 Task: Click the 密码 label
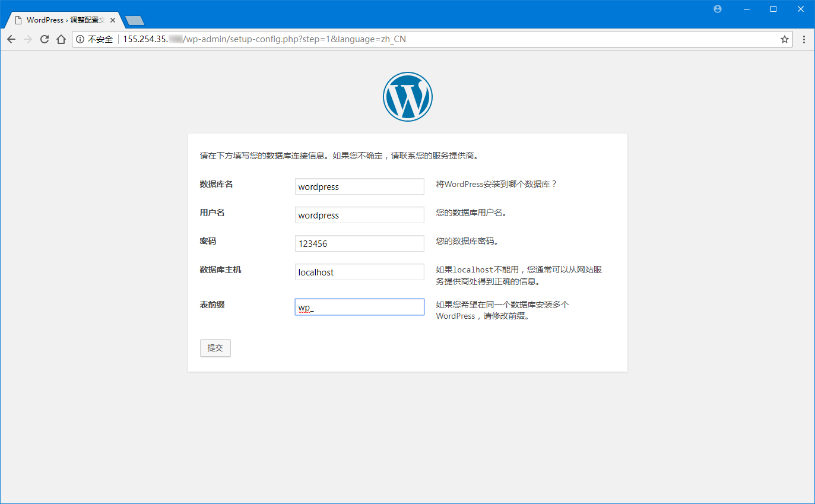[x=208, y=241]
